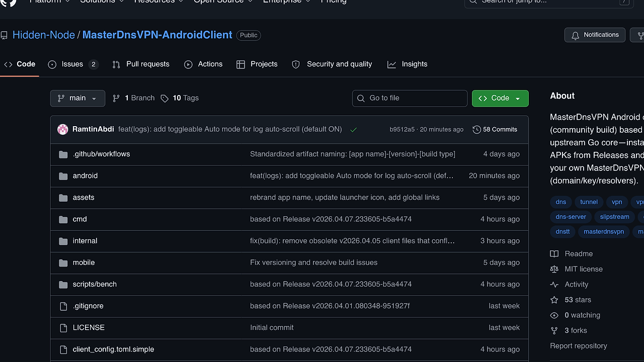Open 'Initial commit' message link
This screenshot has height=362, width=644.
click(x=272, y=327)
